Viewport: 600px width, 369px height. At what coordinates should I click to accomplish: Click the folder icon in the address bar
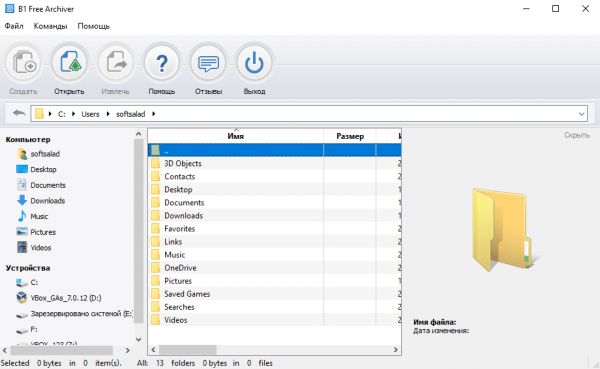[x=39, y=114]
